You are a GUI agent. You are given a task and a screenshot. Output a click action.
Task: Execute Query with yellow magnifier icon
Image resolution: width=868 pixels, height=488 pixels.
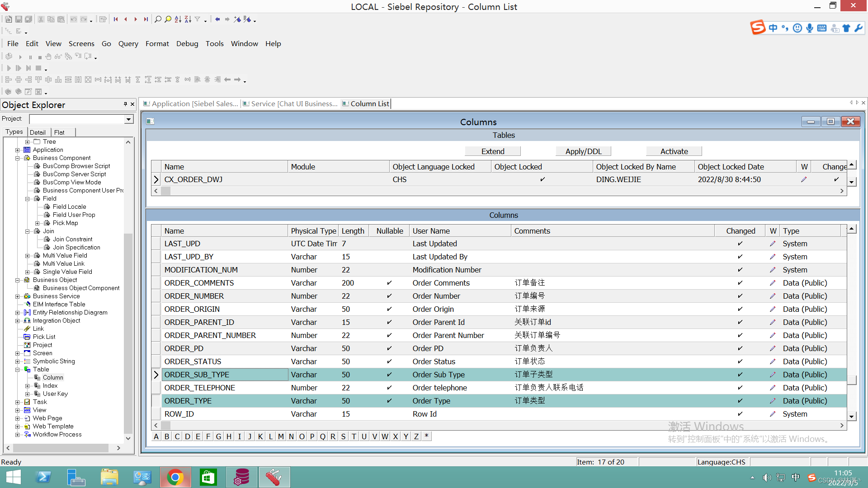click(x=168, y=19)
